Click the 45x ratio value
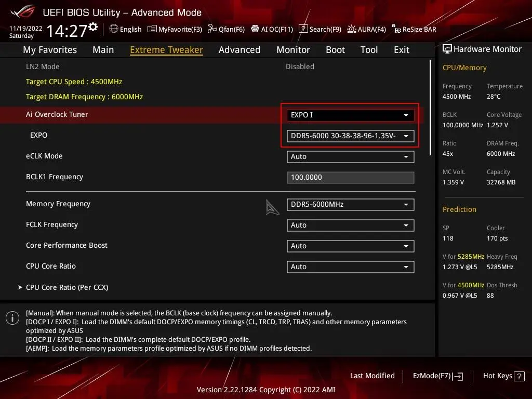Viewport: 532px width, 399px height. click(x=447, y=154)
